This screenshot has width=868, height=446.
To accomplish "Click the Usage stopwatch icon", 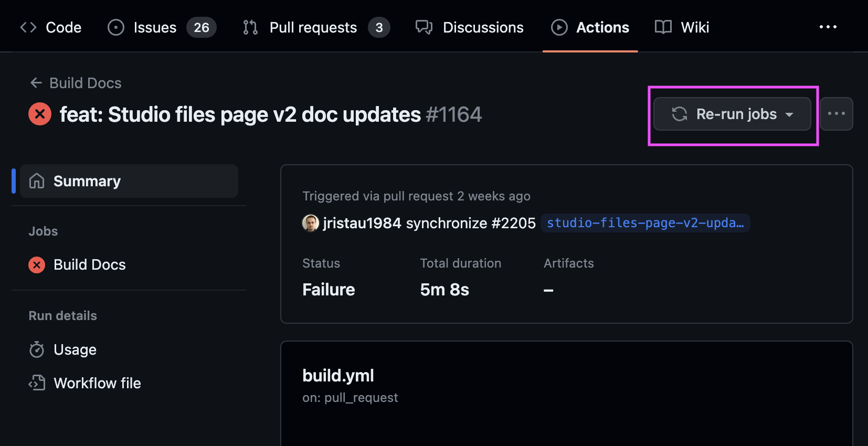I will 37,349.
